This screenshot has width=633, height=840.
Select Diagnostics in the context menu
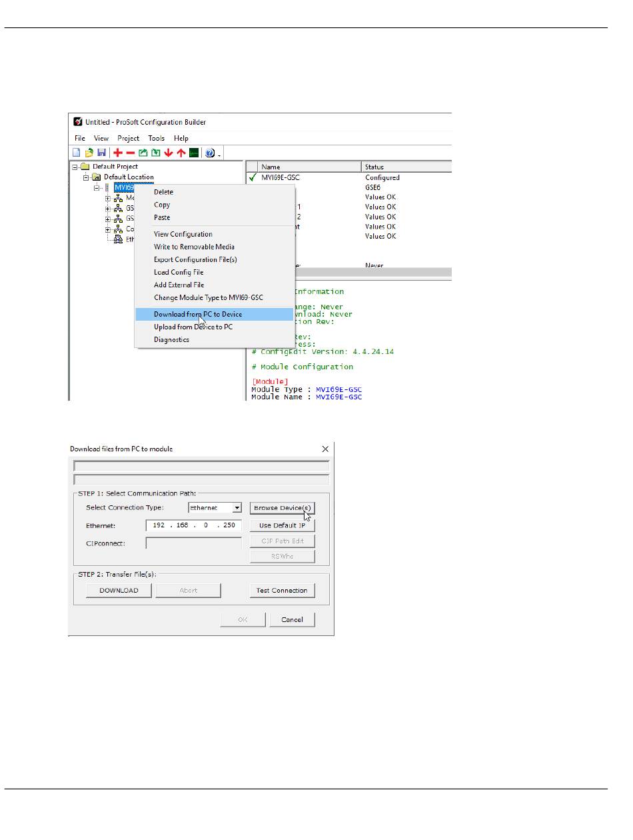click(215, 339)
